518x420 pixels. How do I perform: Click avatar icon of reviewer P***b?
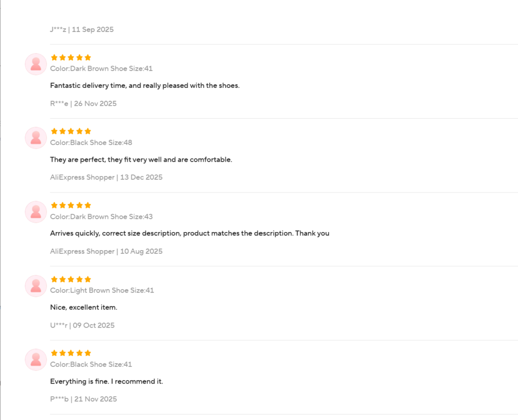click(35, 360)
